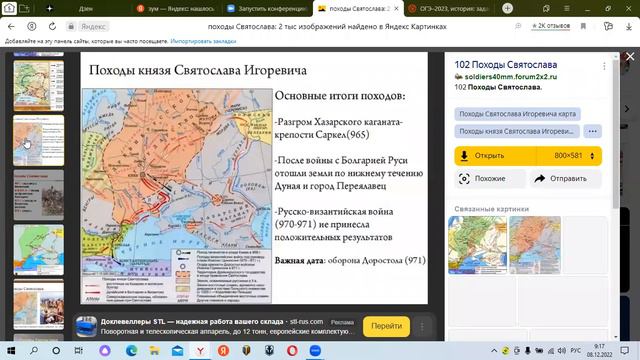Bookmark this page icon in address bar

[583, 27]
